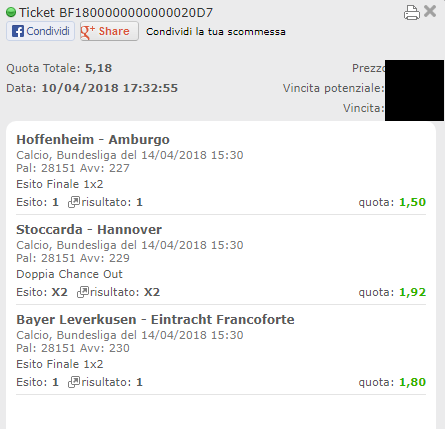Click the 1,50 quota value
Screen dimensions: 445x429
pos(412,202)
